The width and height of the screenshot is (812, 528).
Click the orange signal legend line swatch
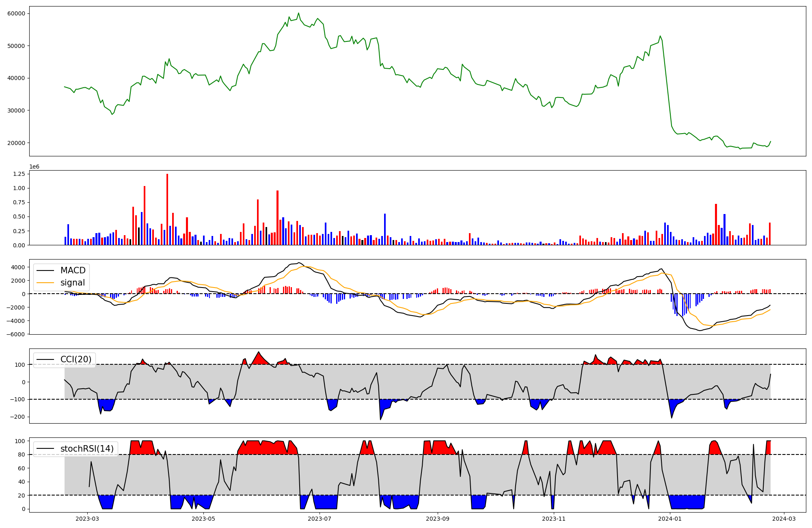click(x=45, y=283)
